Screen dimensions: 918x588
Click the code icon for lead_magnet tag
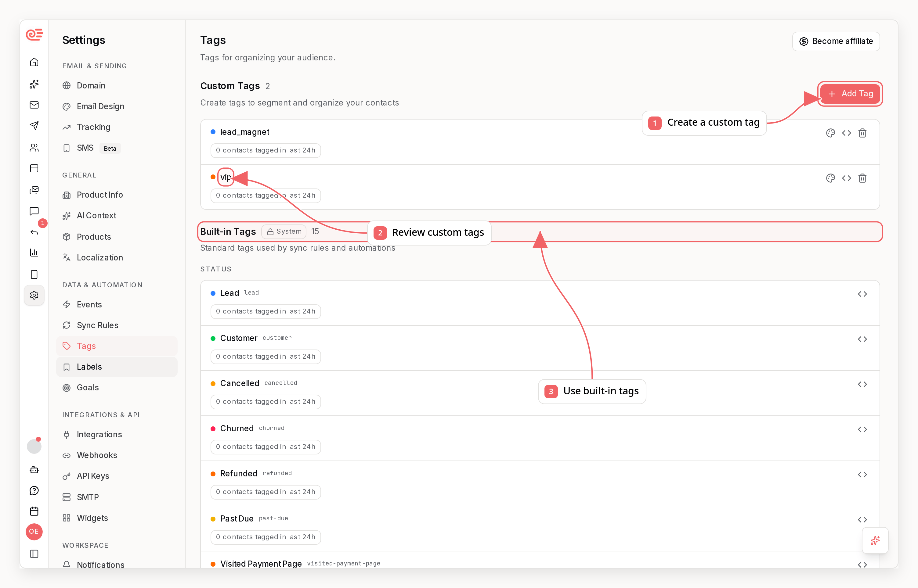pos(846,133)
